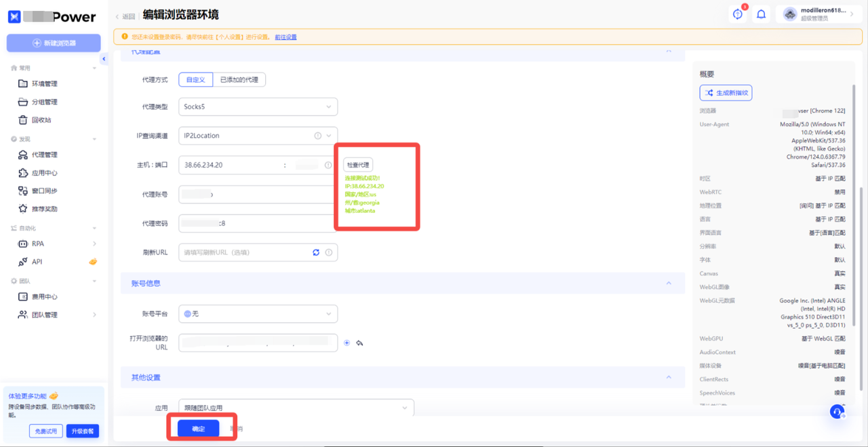Click the 检查代理 button
The height and width of the screenshot is (447, 868).
pos(358,165)
